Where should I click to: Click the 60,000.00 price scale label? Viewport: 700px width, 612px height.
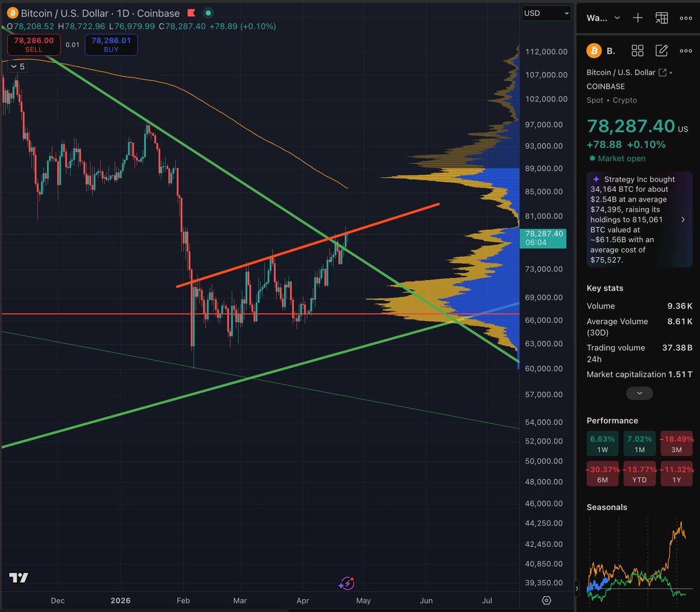(x=544, y=368)
